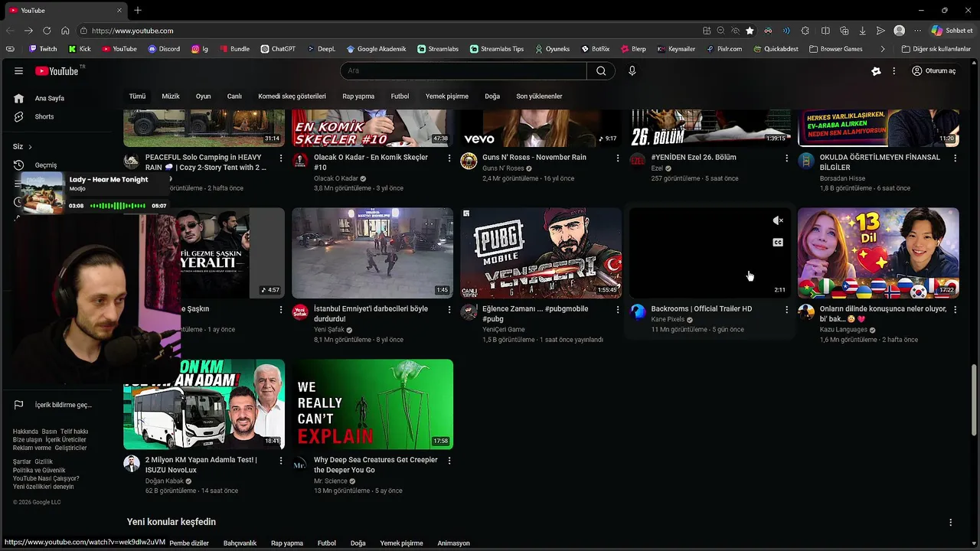Select the Müzik filter chip

[x=171, y=96]
